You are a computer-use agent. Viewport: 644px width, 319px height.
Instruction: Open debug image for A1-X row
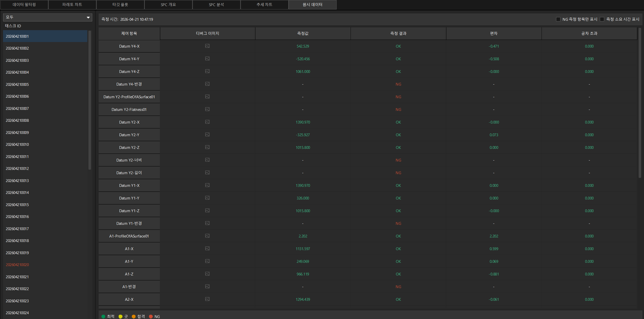click(x=207, y=248)
